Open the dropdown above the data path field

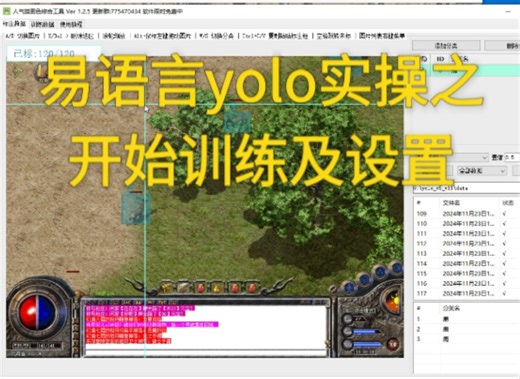482,171
